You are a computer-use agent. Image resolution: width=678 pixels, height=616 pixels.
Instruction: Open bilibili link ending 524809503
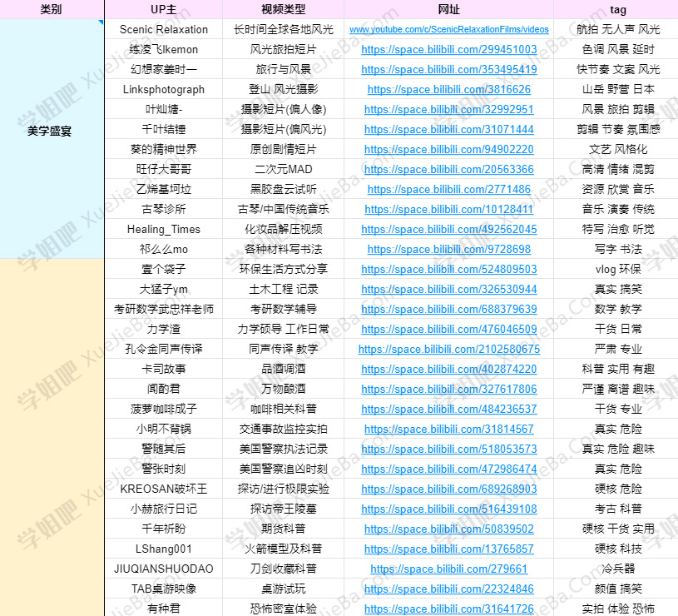449,269
